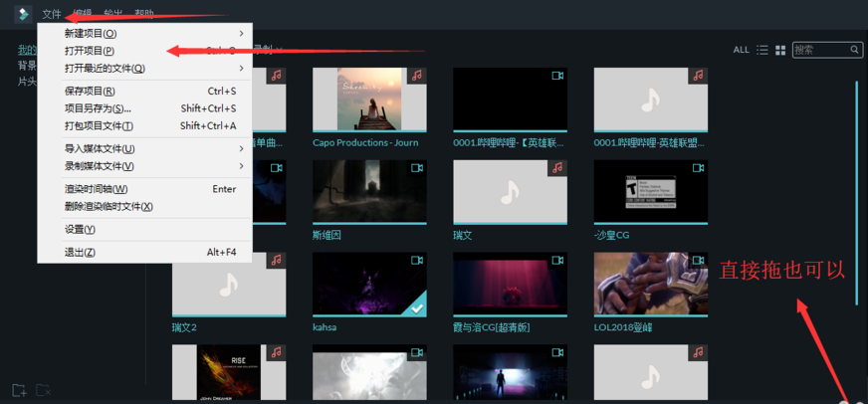Choose 项目另存为(S)... menu entry
The height and width of the screenshot is (404, 868).
click(145, 108)
